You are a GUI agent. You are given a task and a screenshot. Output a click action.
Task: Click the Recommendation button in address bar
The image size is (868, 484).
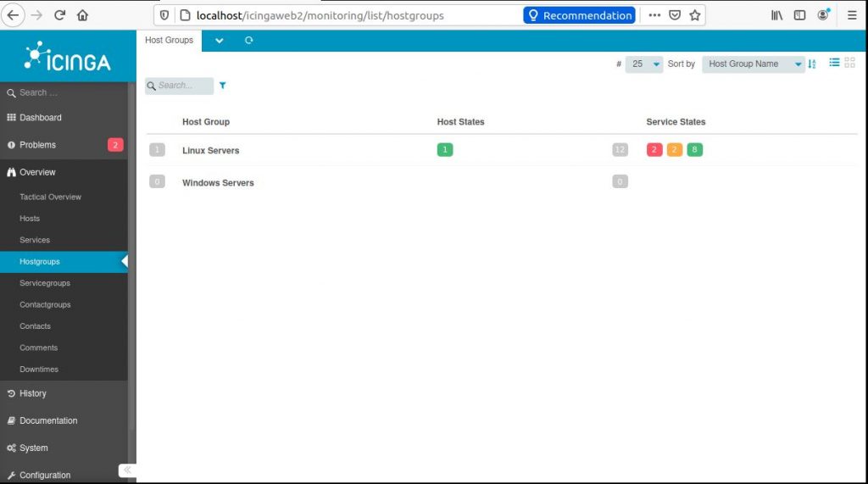click(579, 15)
